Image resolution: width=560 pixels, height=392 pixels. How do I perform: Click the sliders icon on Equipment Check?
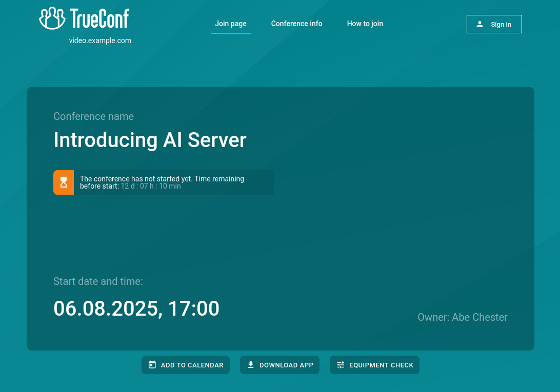tap(341, 364)
